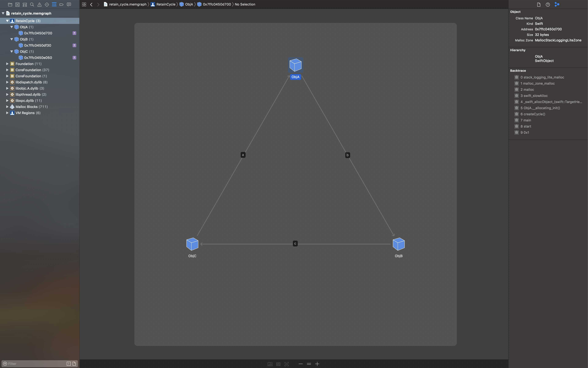Toggle show only workspace content filter
Image resolution: width=588 pixels, height=368 pixels.
point(74,364)
